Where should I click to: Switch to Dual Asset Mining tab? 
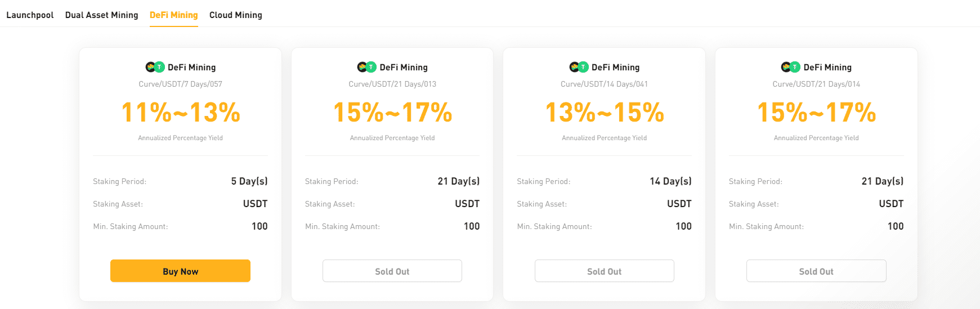pos(101,15)
